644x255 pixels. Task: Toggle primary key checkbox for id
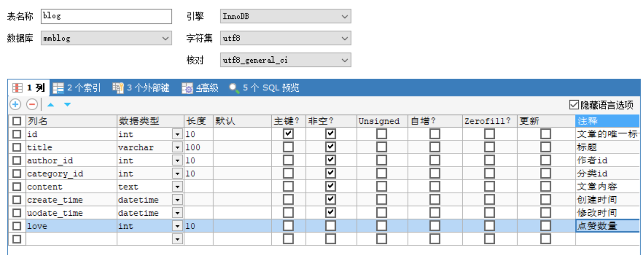tap(288, 134)
